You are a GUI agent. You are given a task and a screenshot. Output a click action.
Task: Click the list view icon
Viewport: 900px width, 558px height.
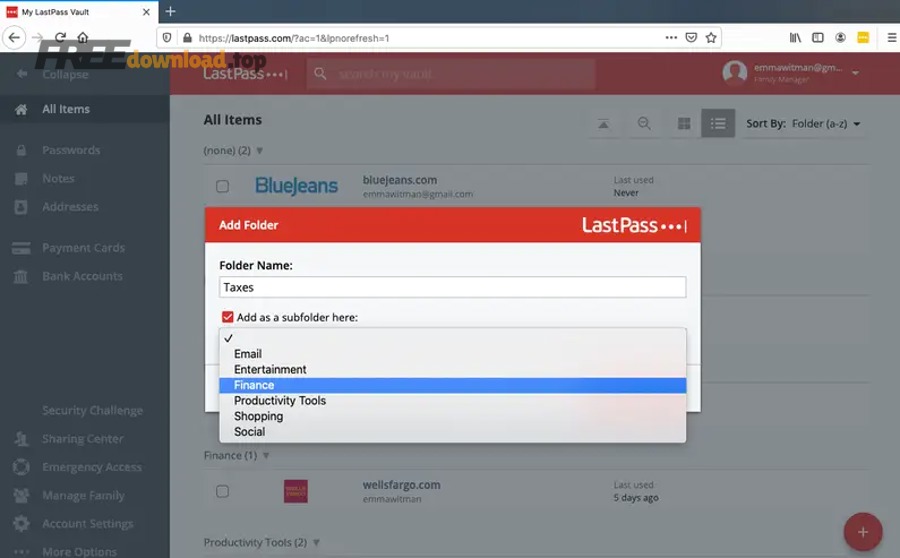[x=717, y=124]
